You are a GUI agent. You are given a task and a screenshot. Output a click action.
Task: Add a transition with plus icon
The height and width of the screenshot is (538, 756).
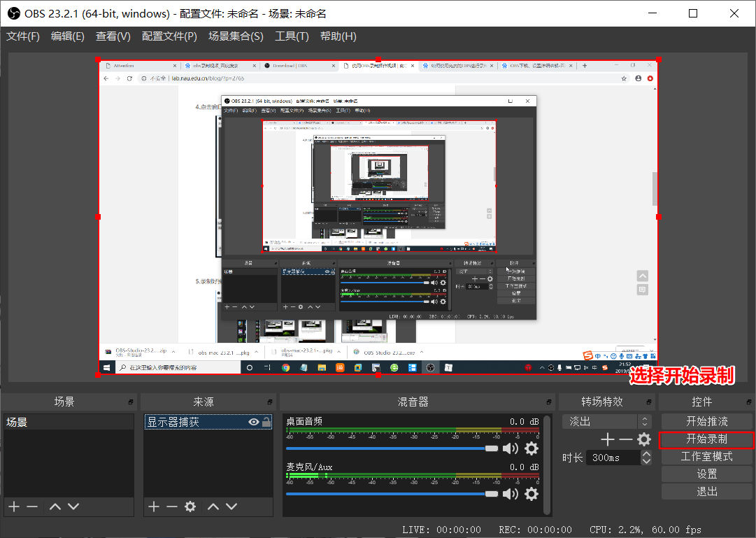pos(608,439)
